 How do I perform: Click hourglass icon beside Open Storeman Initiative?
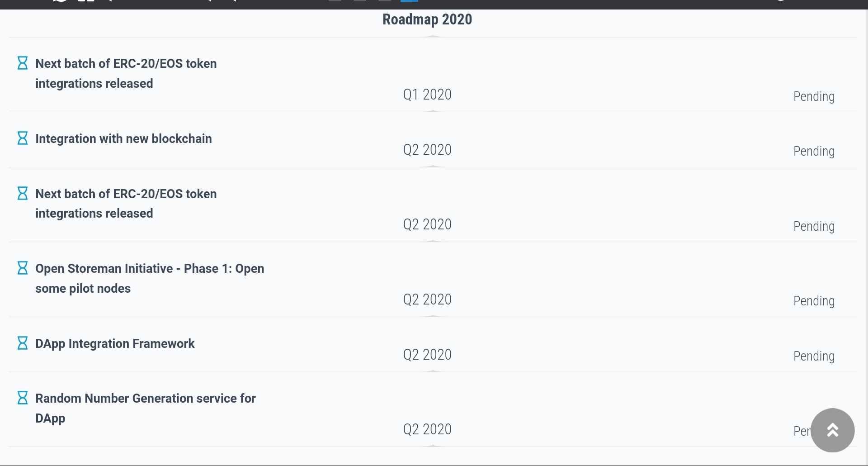pyautogui.click(x=22, y=268)
